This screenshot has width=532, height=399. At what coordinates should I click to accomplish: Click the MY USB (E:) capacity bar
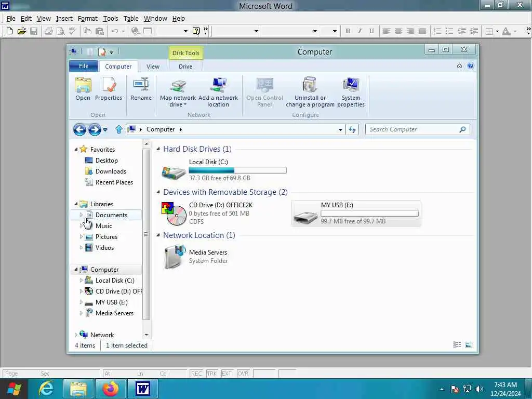[369, 214]
